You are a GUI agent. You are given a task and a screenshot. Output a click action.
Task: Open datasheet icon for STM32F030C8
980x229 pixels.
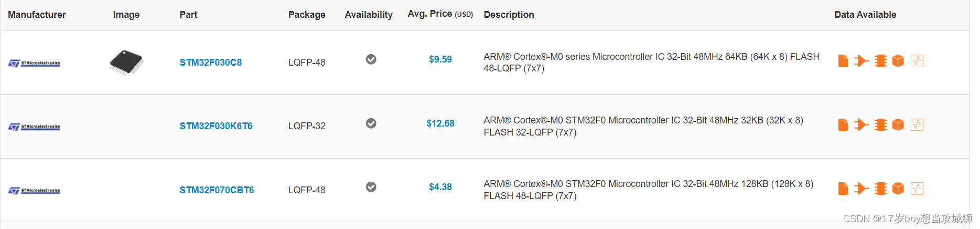click(x=843, y=61)
